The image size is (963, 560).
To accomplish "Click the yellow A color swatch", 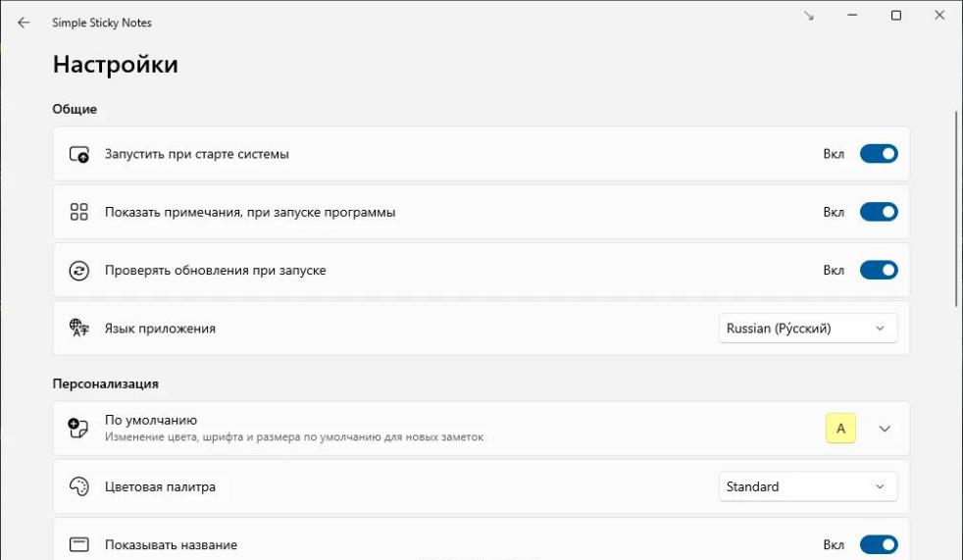I will tap(840, 429).
